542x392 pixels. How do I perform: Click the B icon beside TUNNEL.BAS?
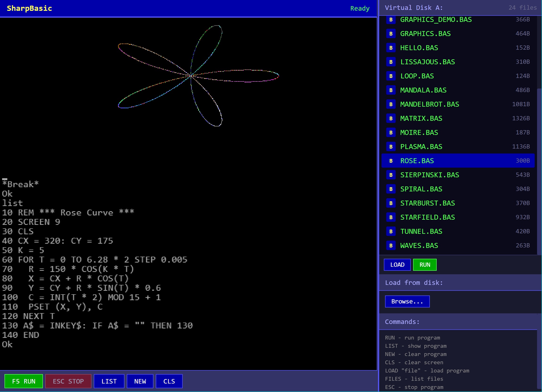(x=391, y=231)
